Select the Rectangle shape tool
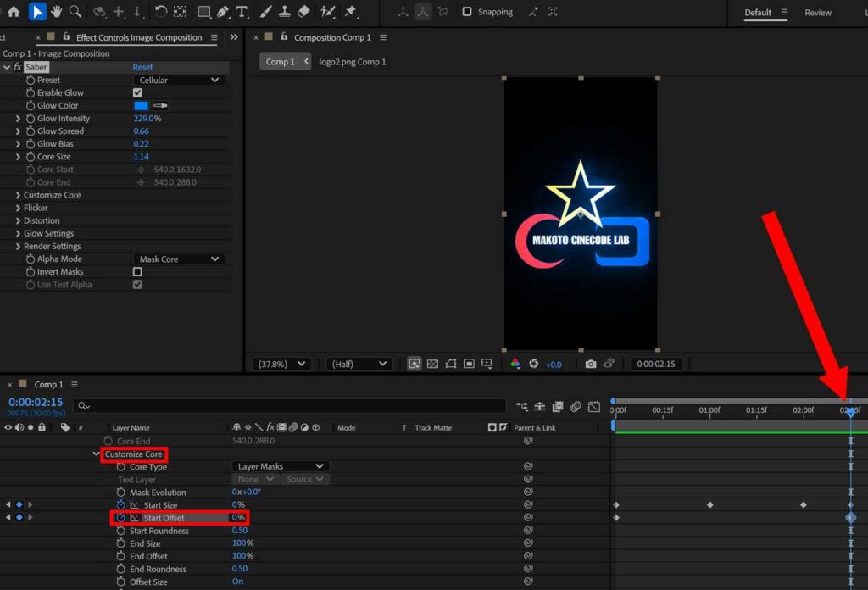This screenshot has height=590, width=868. pyautogui.click(x=203, y=12)
